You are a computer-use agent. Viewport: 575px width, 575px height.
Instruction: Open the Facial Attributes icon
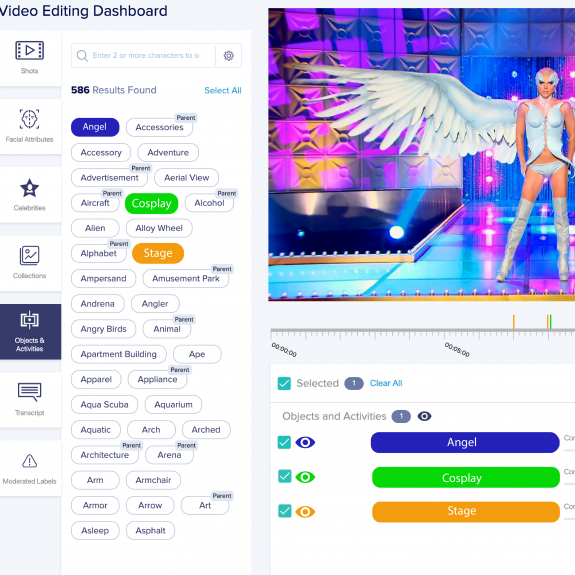29,119
